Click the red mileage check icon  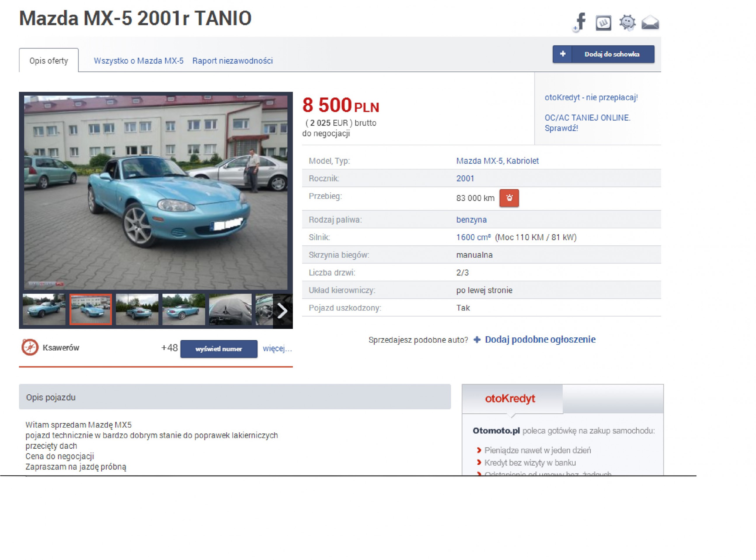coord(509,198)
